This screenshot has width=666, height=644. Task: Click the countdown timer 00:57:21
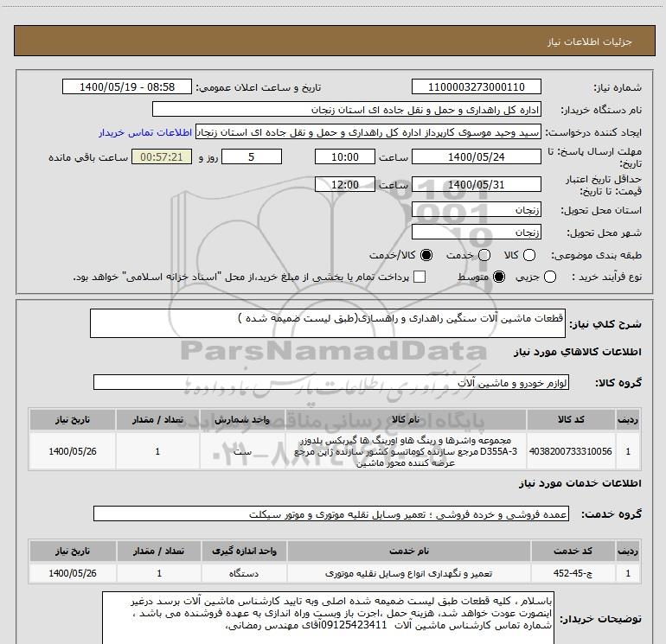162,156
